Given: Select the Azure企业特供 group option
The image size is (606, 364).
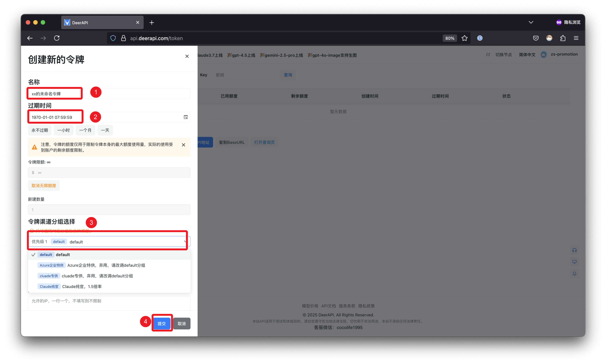Looking at the screenshot, I should click(x=109, y=265).
